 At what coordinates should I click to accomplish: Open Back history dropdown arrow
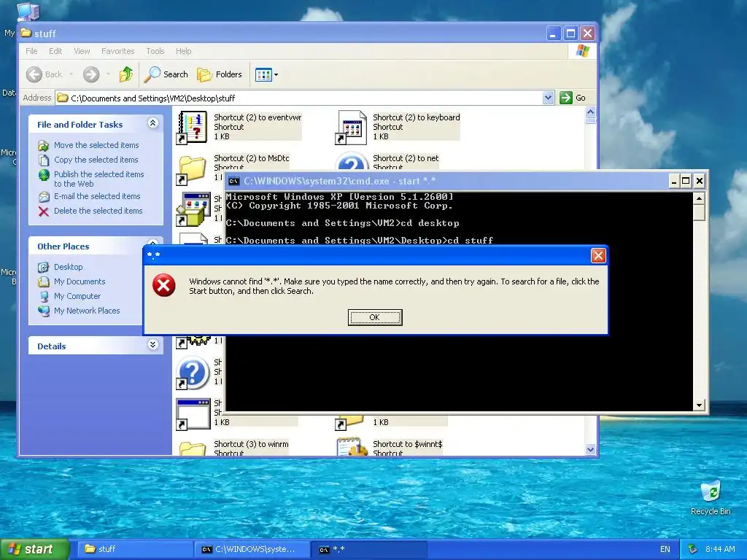click(x=71, y=74)
